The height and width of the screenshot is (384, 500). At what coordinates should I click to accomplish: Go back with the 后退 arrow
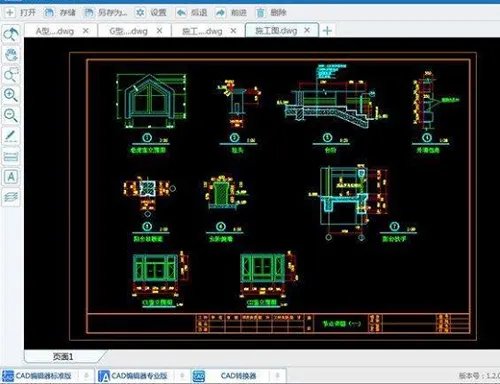click(x=181, y=13)
